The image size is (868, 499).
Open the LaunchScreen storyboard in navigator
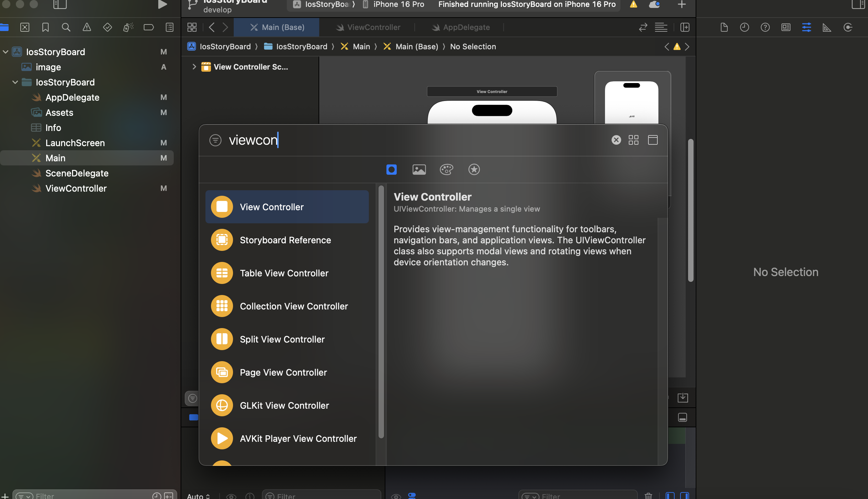[86, 143]
